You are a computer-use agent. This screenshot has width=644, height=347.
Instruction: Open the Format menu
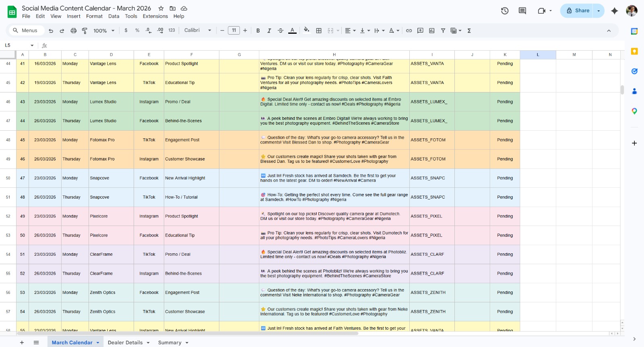94,16
